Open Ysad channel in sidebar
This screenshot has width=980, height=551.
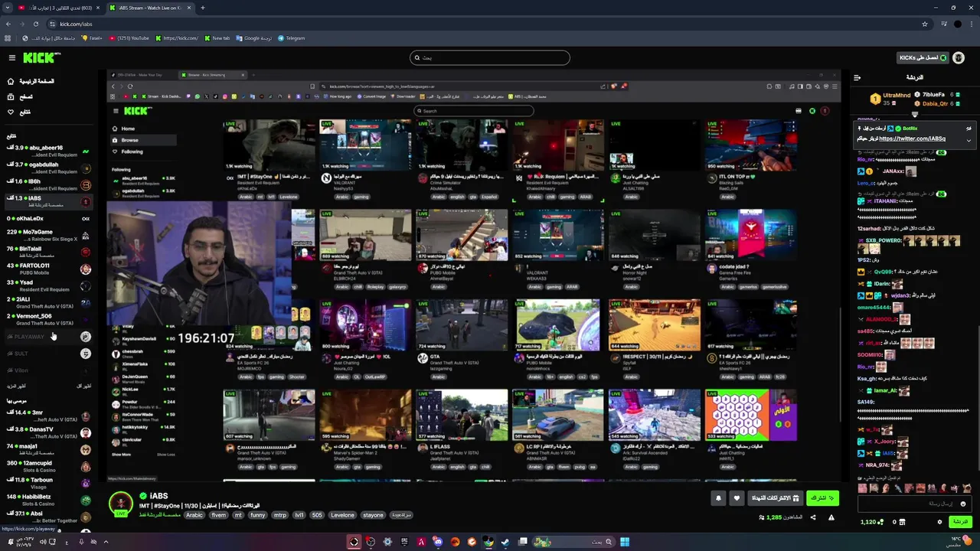(x=47, y=285)
